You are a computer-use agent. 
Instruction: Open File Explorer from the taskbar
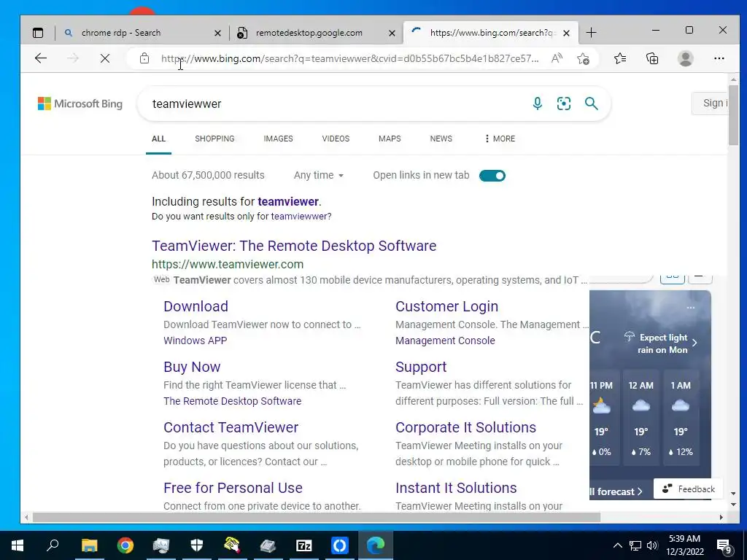coord(89,545)
